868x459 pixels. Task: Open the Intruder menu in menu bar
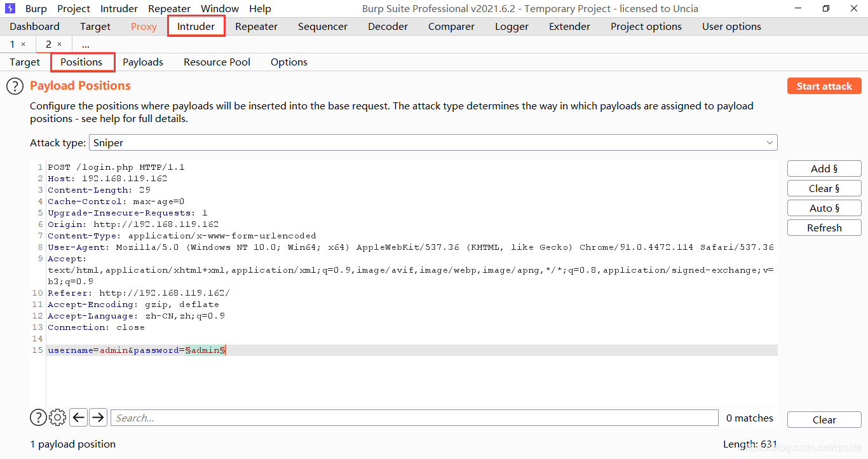coord(119,9)
